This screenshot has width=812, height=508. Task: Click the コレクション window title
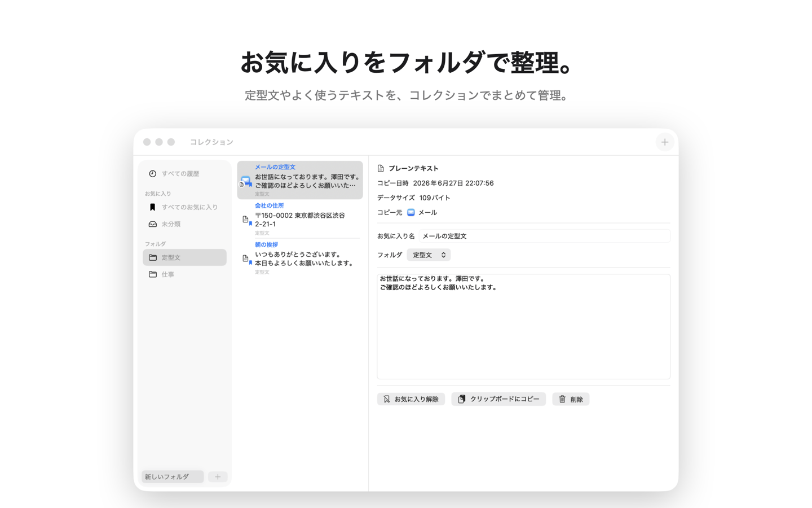211,142
